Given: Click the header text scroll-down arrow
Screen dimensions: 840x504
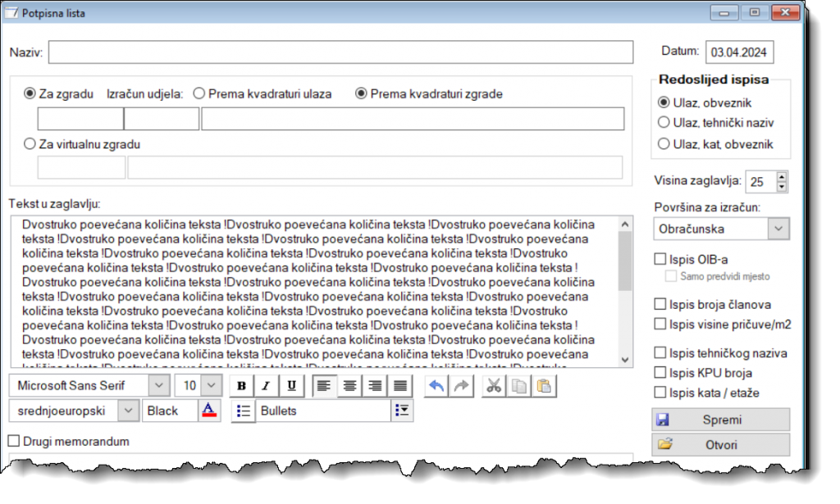Looking at the screenshot, I should (624, 360).
